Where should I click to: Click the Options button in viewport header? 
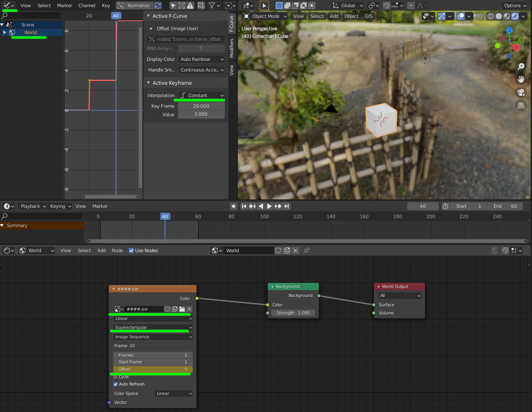click(x=515, y=6)
